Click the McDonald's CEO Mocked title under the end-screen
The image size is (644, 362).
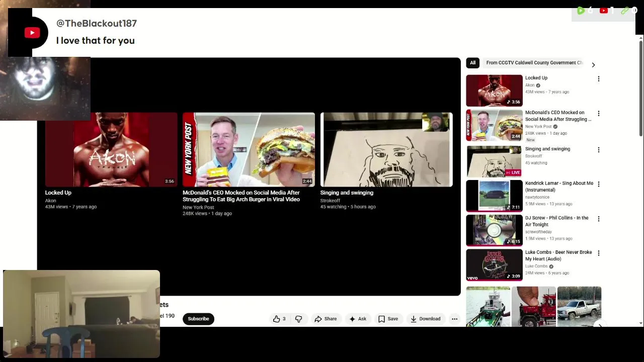click(x=242, y=196)
